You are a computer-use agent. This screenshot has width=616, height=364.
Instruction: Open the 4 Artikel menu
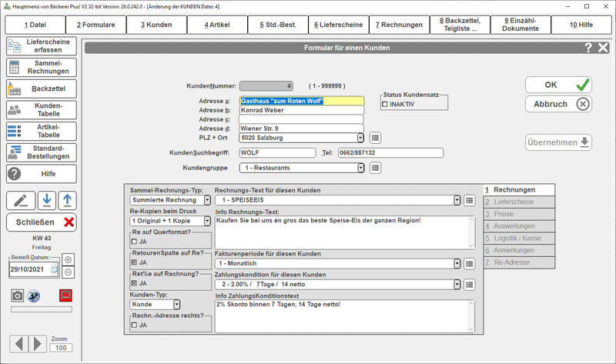click(217, 25)
